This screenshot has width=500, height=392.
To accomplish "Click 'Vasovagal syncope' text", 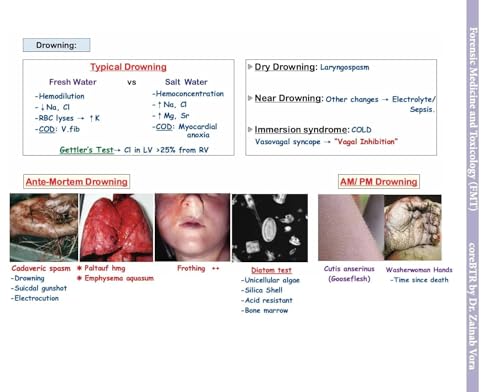I will click(288, 142).
